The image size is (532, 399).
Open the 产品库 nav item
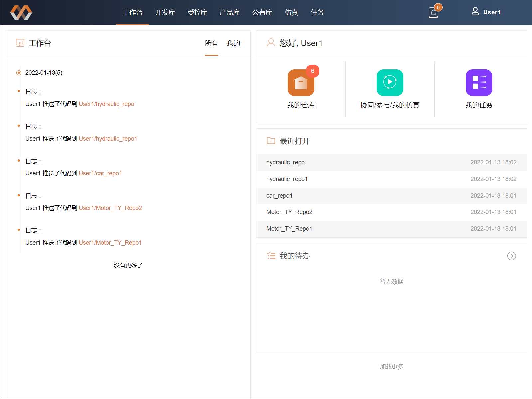coord(230,12)
